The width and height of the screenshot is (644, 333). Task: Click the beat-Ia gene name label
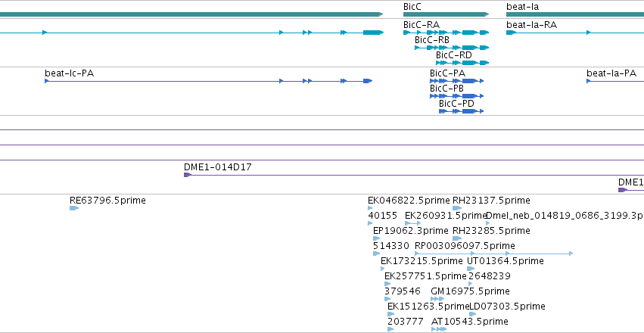coord(523,7)
